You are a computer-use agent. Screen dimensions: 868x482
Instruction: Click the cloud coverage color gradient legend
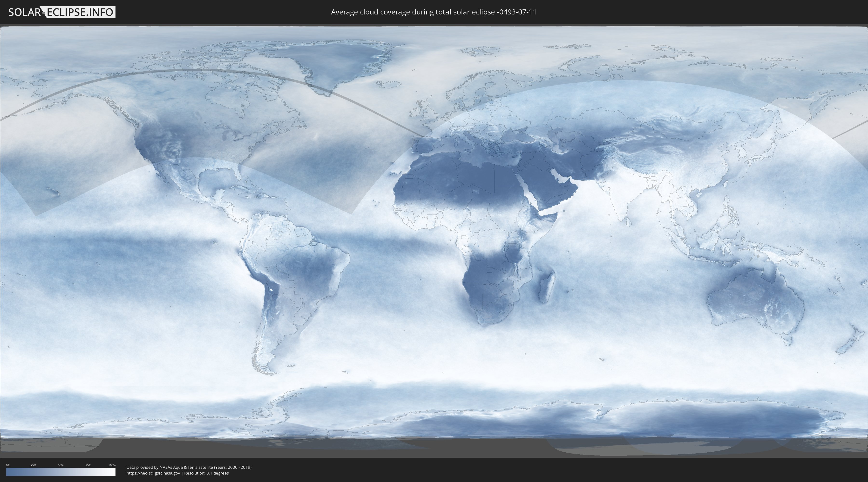click(x=61, y=472)
